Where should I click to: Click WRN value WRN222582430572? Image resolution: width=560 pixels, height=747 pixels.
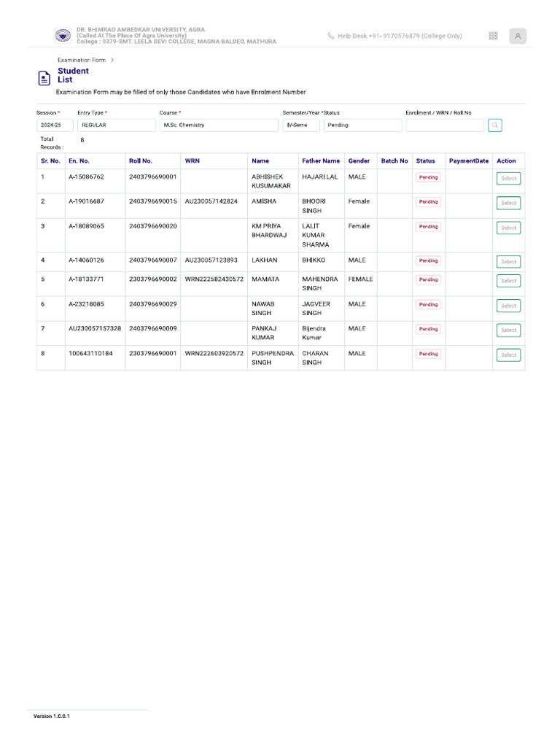[214, 279]
